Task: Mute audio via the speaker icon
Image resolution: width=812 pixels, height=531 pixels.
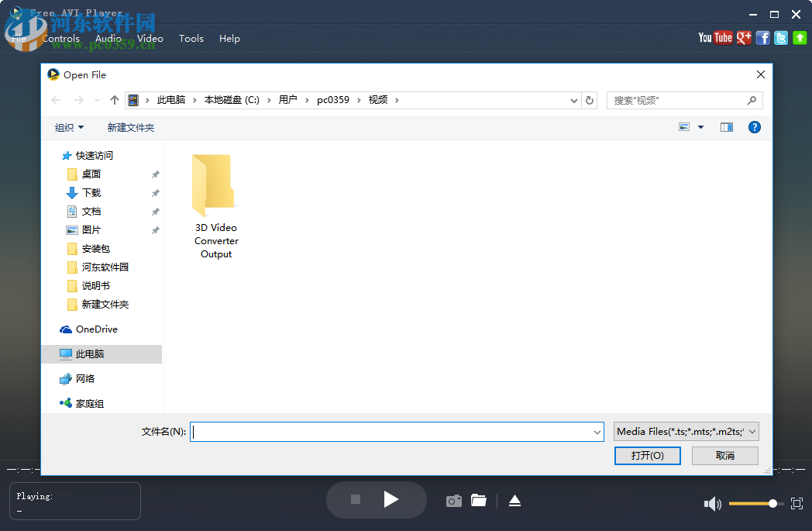Action: [713, 503]
